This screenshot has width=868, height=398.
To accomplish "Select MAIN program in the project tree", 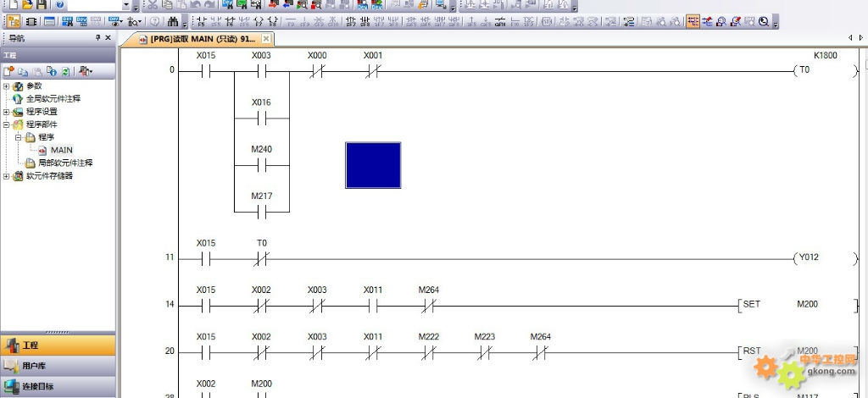I will (x=61, y=150).
